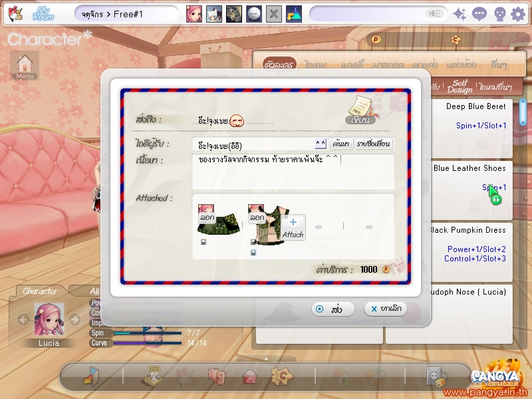Image resolution: width=532 pixels, height=399 pixels.
Task: Click the Lucia character portrait
Action: [x=49, y=319]
